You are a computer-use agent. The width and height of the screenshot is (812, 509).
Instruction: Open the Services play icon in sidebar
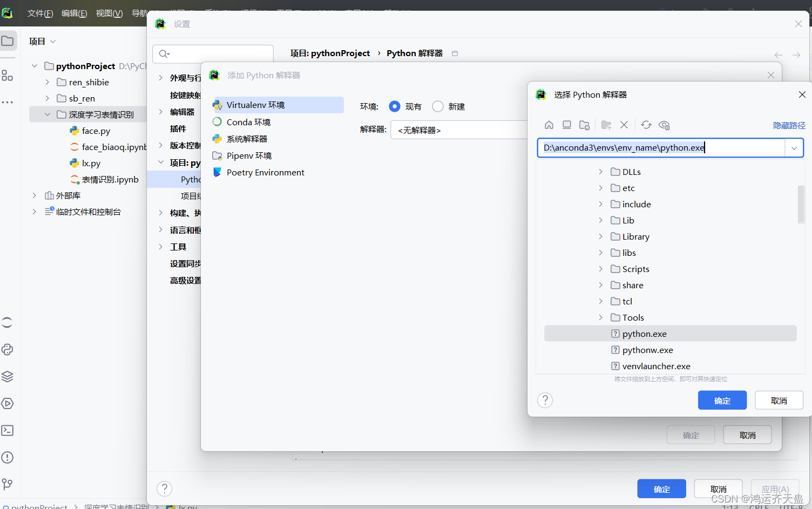tap(8, 403)
